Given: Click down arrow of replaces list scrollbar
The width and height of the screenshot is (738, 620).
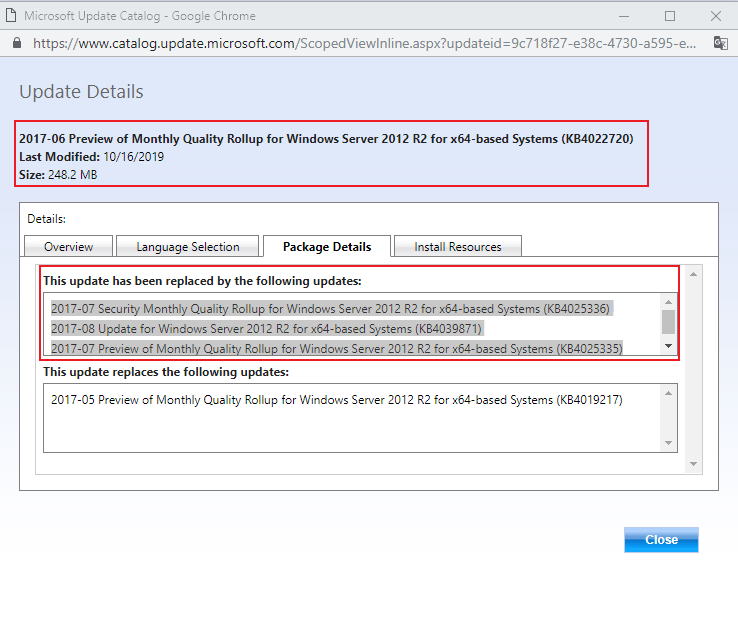Looking at the screenshot, I should (668, 443).
